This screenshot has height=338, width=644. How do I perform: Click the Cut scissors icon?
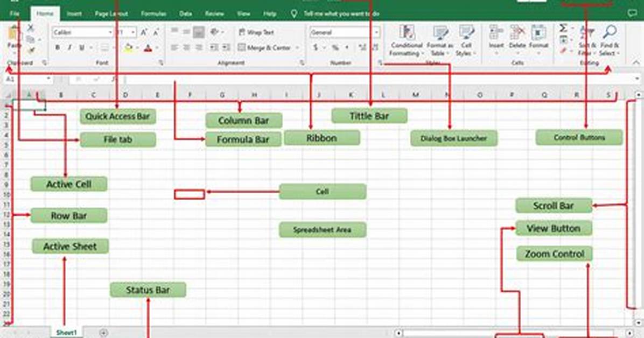pos(30,29)
